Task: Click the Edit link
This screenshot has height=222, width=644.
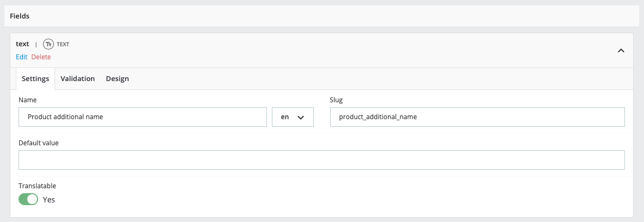Action: pos(21,57)
